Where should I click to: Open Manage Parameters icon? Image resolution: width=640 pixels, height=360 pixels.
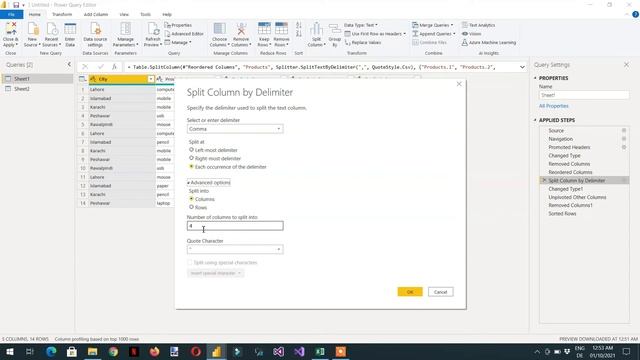[125, 35]
